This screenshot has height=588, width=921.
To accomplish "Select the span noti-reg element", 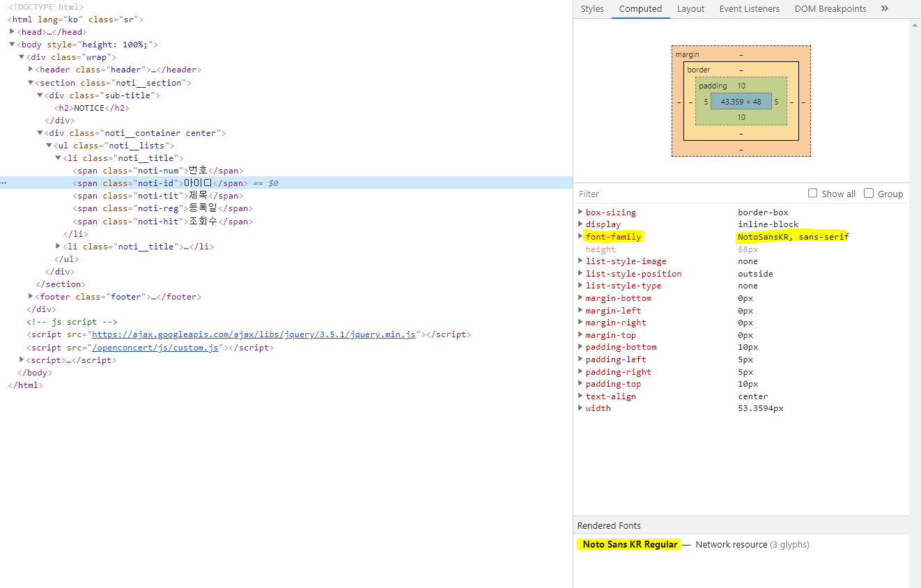I will click(162, 208).
